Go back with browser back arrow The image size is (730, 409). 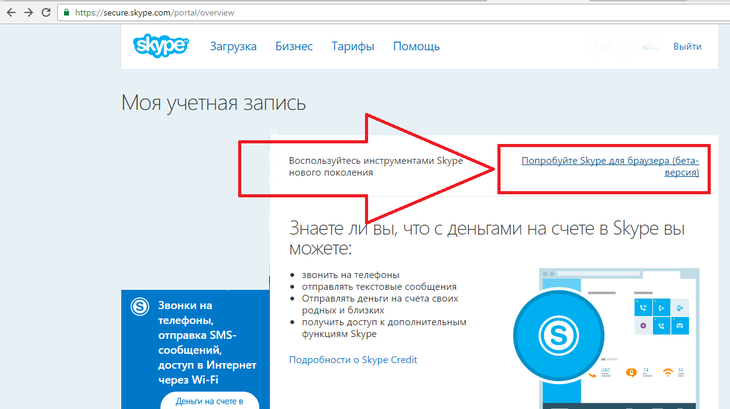[11, 13]
